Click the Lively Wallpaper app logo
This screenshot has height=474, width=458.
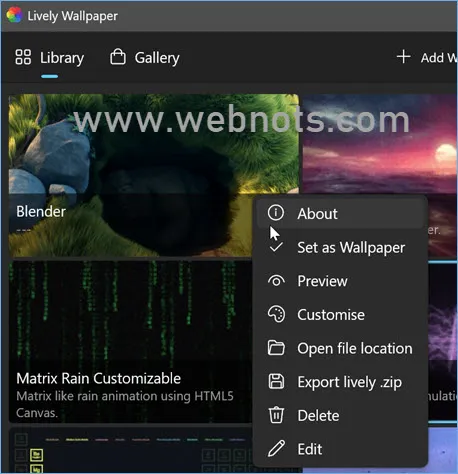(14, 15)
